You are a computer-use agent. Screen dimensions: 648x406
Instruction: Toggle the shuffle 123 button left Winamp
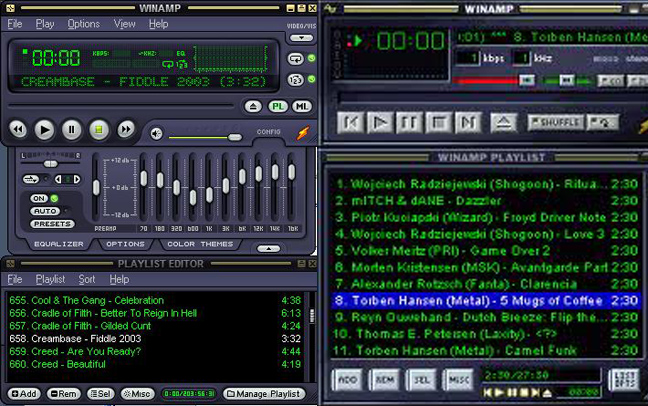(x=295, y=79)
